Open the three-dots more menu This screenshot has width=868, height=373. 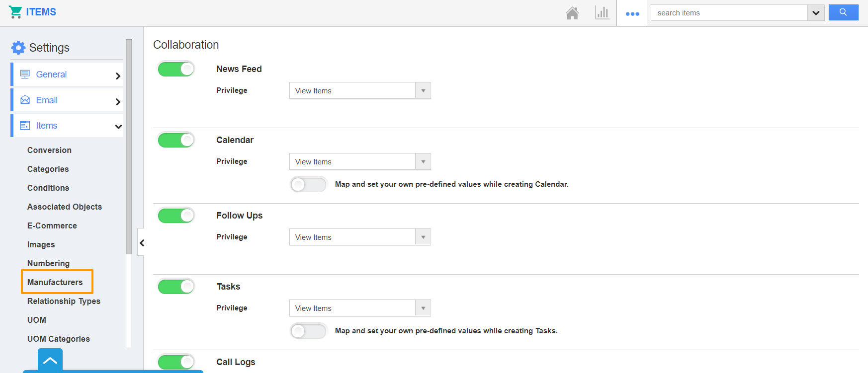point(632,14)
